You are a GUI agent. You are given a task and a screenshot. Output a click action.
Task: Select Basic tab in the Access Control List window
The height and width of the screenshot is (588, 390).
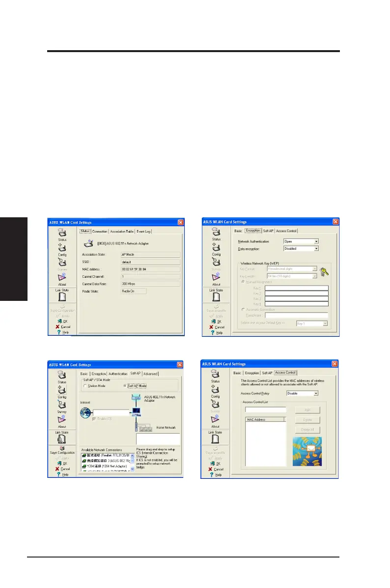[x=237, y=373]
